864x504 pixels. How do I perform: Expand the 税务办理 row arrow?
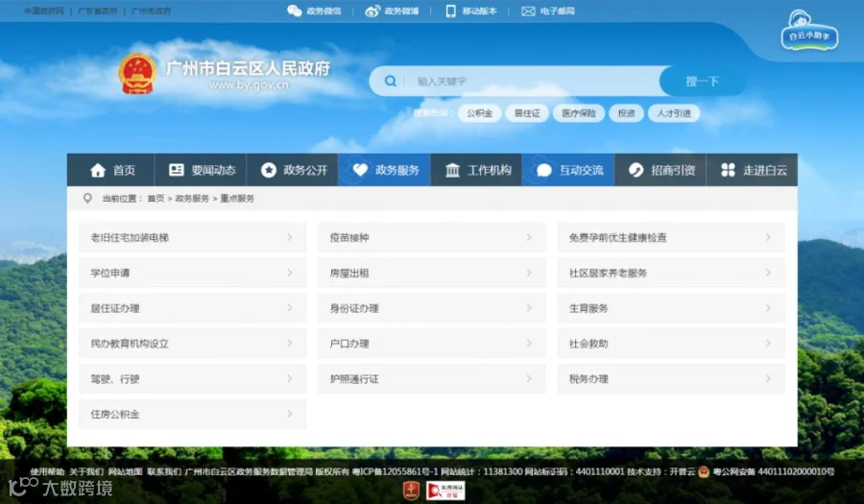point(768,378)
